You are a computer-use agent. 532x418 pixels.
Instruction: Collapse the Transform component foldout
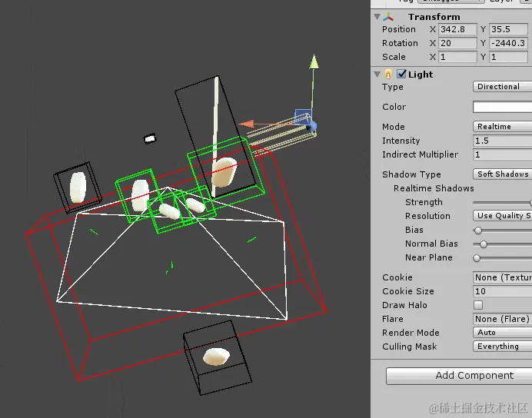coord(377,17)
